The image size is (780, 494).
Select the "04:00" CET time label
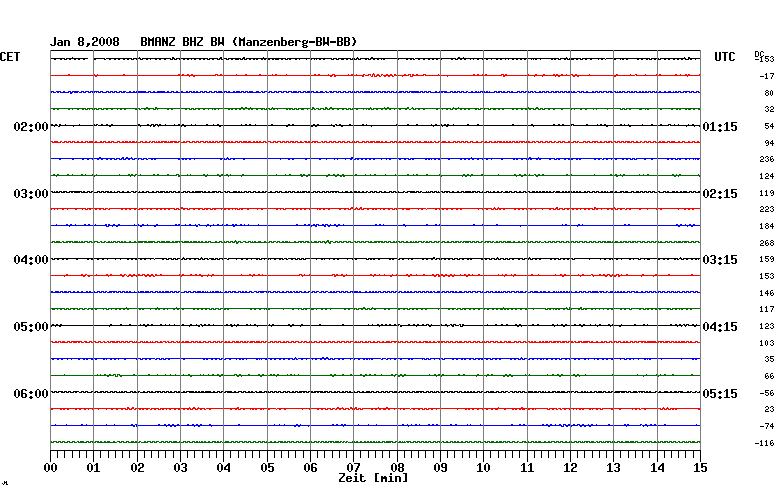pyautogui.click(x=31, y=260)
